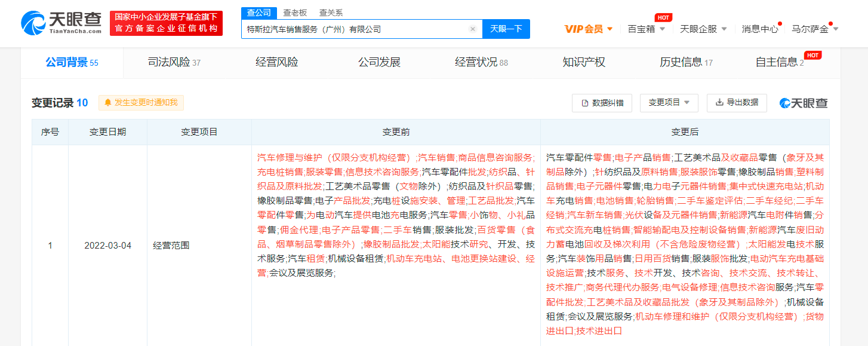The width and height of the screenshot is (868, 346).
Task: Click the 变更后 column header
Action: [x=685, y=132]
